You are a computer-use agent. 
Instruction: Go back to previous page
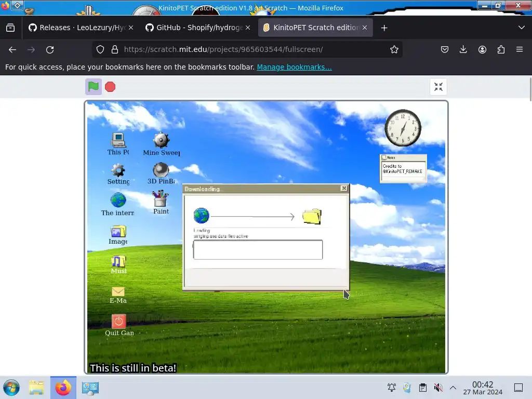point(12,49)
